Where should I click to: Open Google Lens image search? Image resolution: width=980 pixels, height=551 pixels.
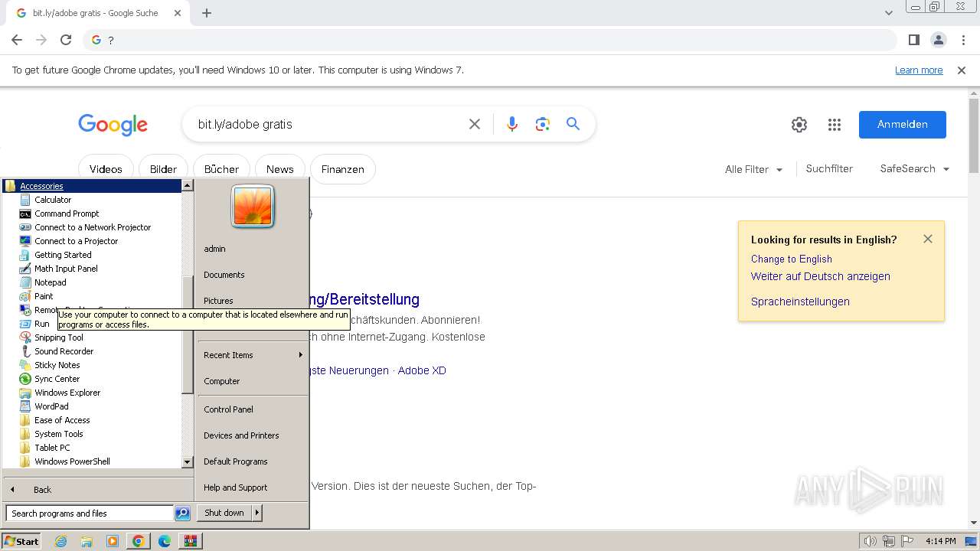click(543, 124)
